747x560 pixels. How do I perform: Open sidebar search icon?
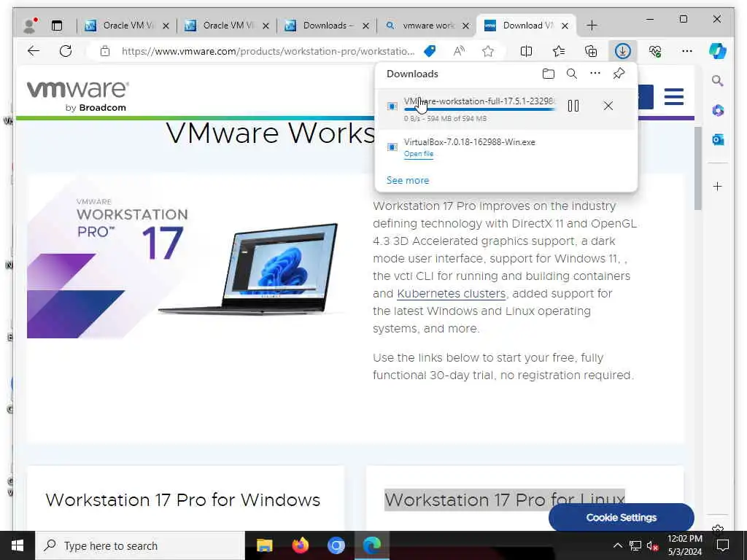tap(718, 81)
